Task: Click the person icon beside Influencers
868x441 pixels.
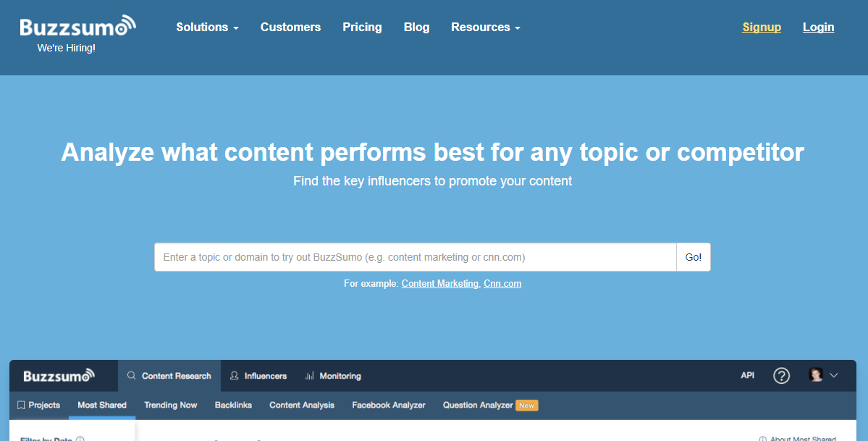Action: click(234, 376)
